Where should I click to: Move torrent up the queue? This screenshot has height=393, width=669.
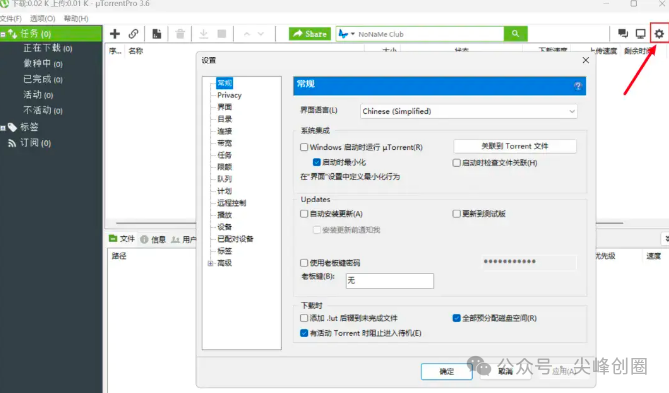[247, 34]
